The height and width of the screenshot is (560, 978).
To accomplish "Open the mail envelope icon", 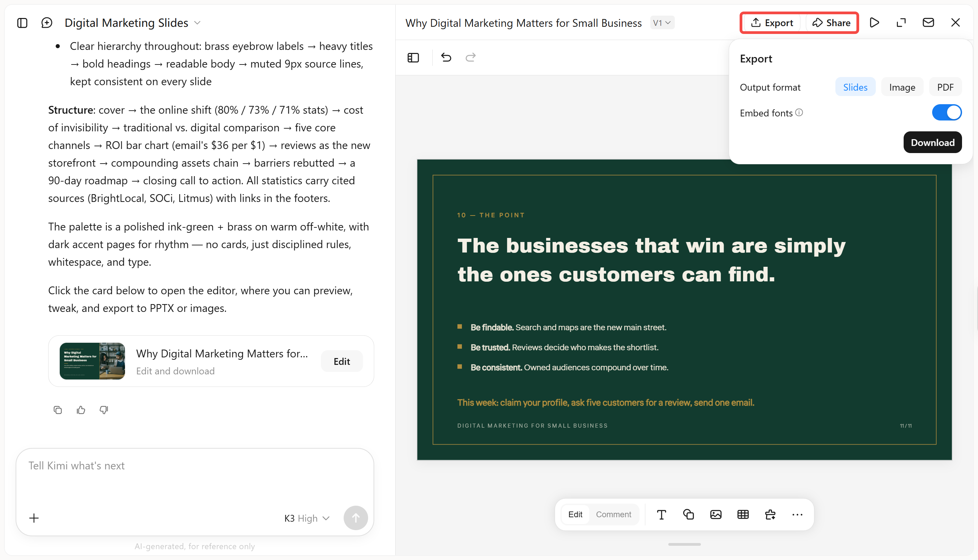I will coord(928,23).
